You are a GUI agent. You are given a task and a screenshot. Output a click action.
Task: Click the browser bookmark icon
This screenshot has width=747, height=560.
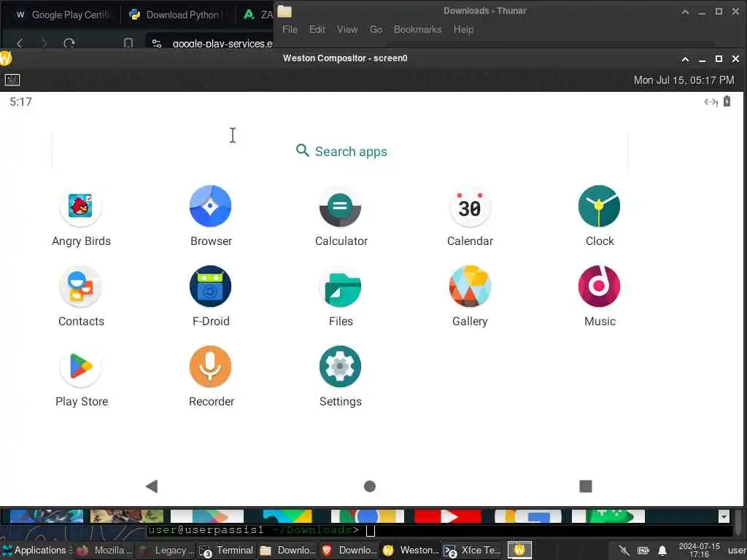[x=128, y=43]
